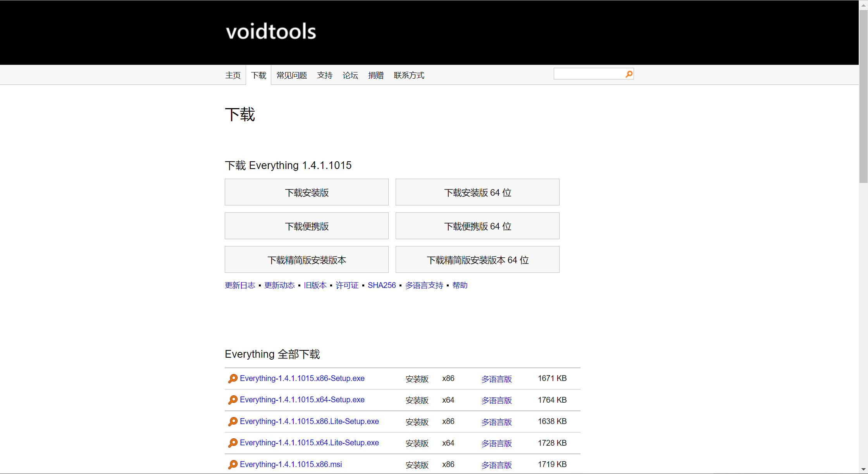Click the scrollbar up arrow
The height and width of the screenshot is (474, 868).
863,5
